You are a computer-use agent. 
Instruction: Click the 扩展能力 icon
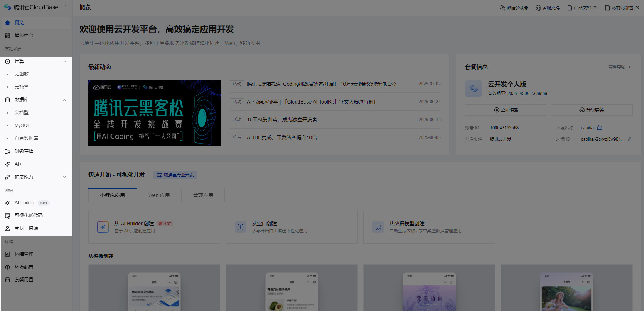8,177
